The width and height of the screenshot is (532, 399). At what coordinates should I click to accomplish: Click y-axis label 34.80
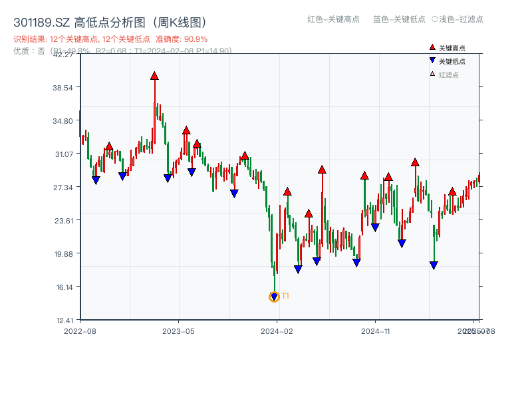tap(63, 121)
